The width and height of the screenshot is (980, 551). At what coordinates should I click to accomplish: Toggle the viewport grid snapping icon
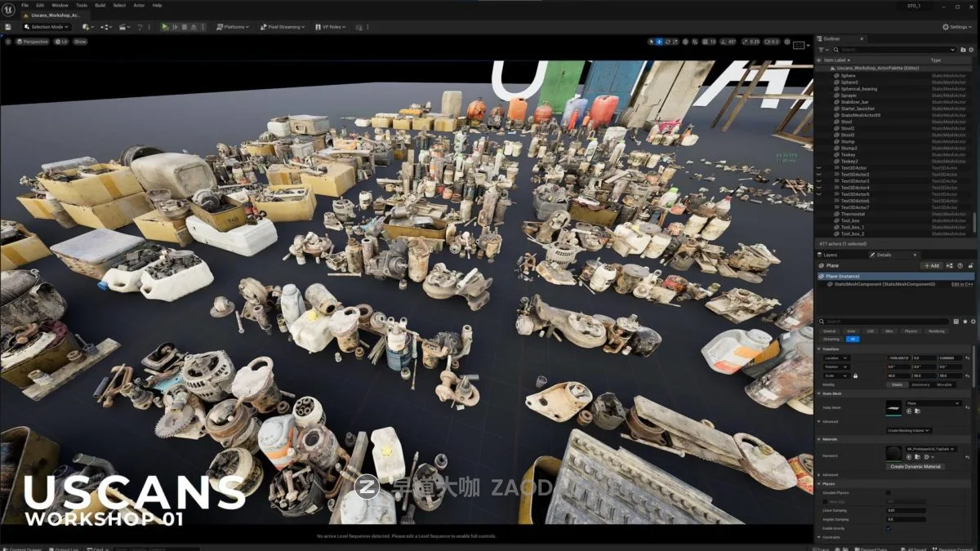coord(704,42)
